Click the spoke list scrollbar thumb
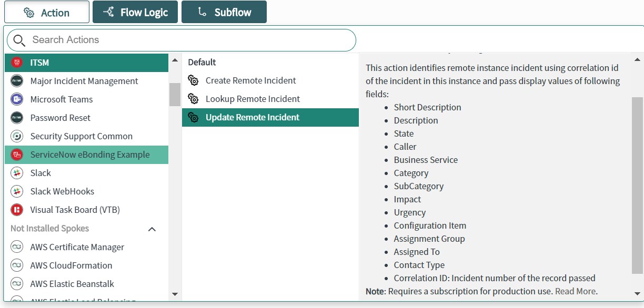Screen dimensions: 644x308 click(175, 95)
